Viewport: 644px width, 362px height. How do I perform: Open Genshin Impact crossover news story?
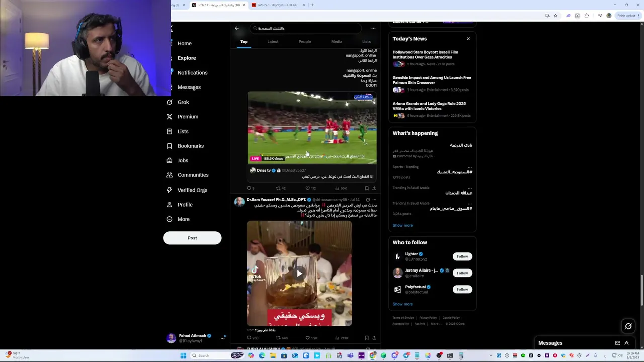[432, 84]
